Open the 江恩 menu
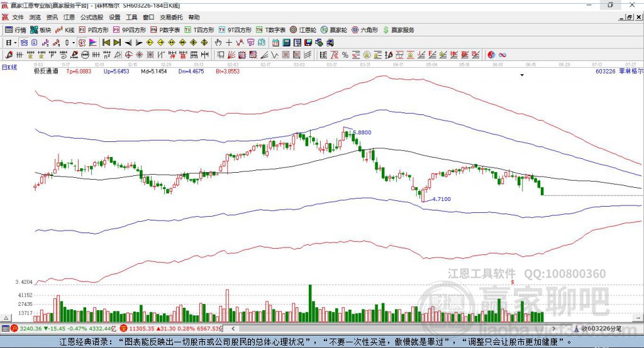Viewport: 644px width, 348px height. coord(69,17)
